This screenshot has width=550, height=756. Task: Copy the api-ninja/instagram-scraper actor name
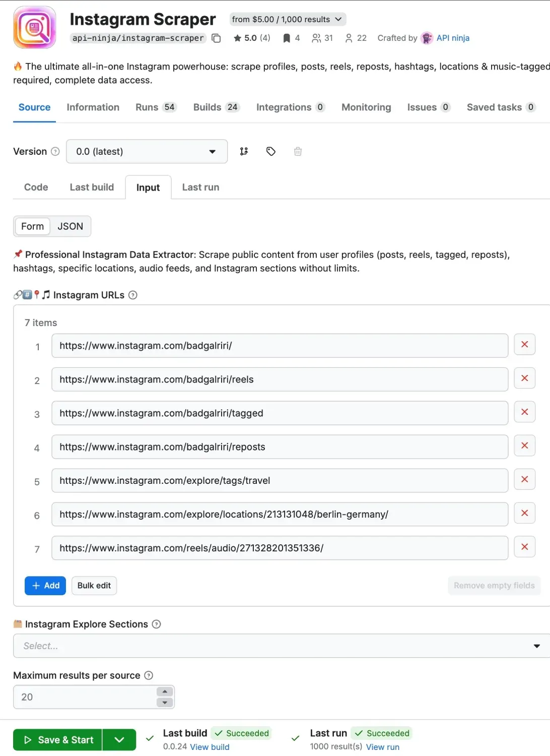click(x=216, y=38)
